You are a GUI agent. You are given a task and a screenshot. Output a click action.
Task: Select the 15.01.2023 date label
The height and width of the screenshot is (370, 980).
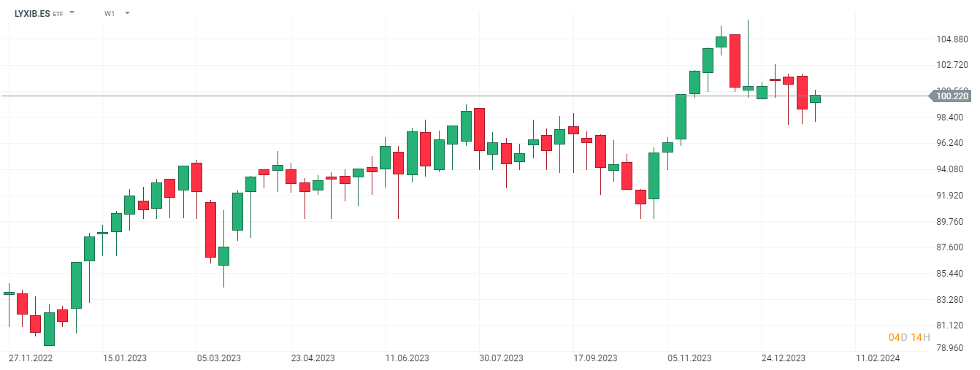tap(125, 358)
